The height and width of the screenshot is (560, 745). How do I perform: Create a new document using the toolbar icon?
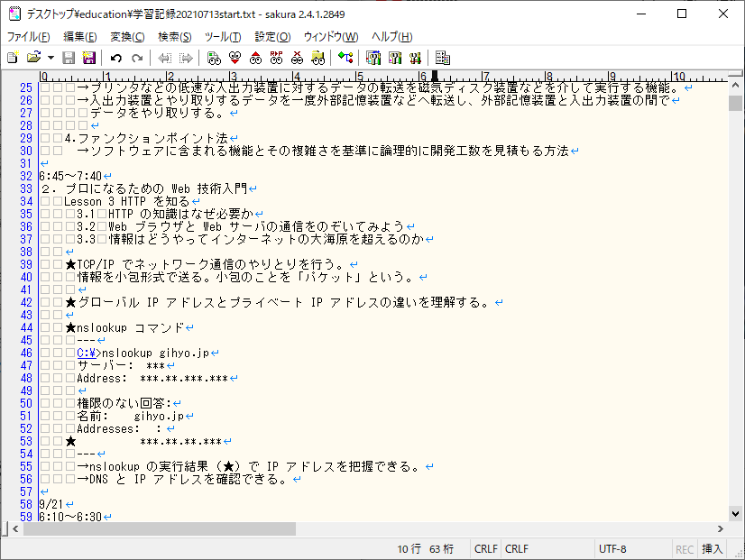13,57
